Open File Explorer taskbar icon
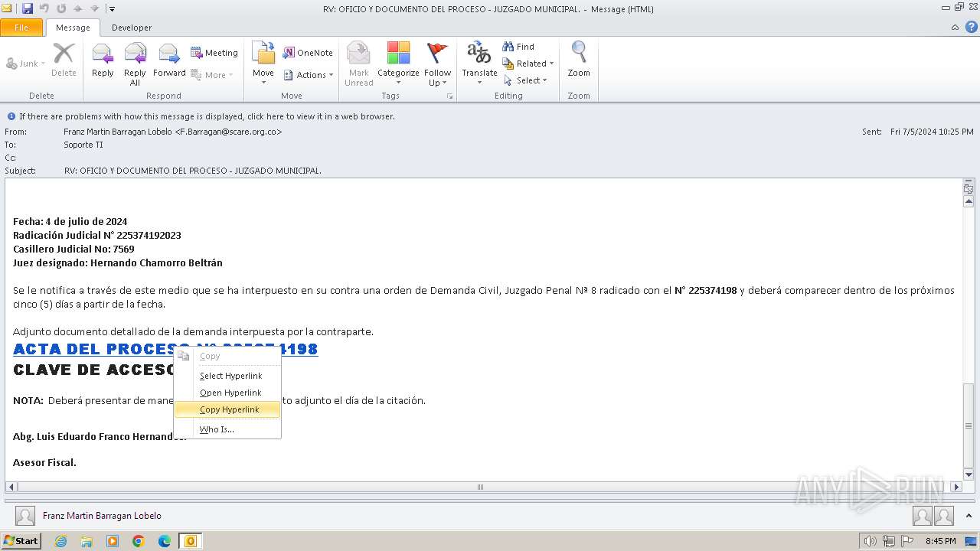Screen dimensions: 980x551 pyautogui.click(x=87, y=541)
